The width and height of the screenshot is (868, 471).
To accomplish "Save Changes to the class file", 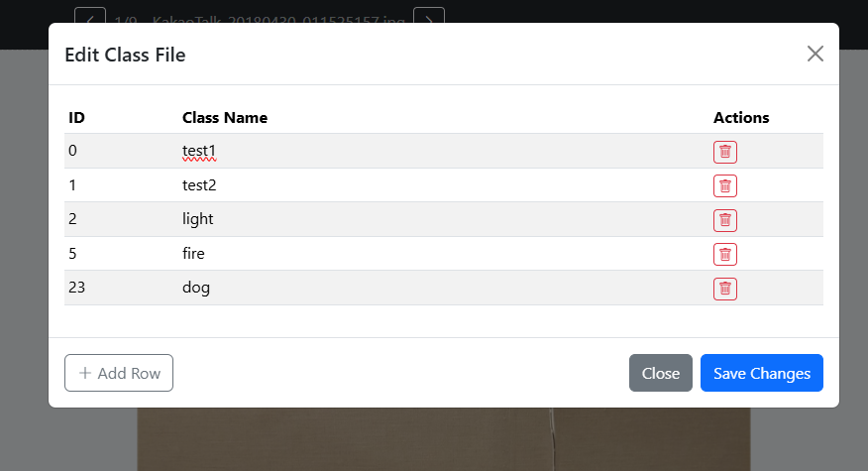I will pos(761,373).
